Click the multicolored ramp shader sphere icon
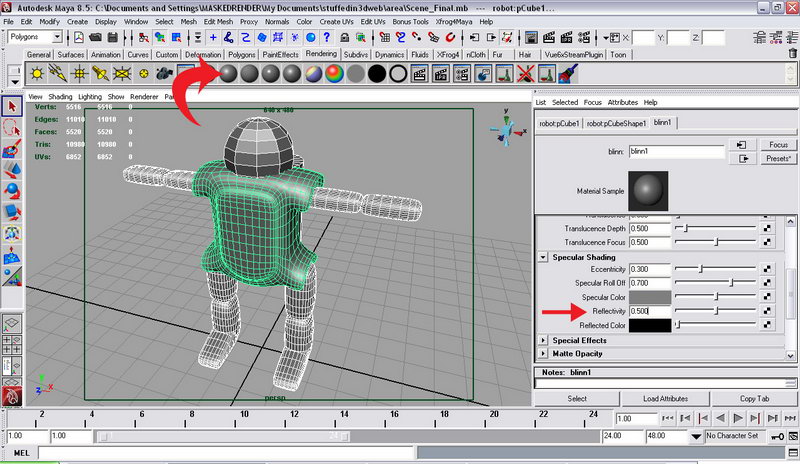Screen dimensions: 800x464 click(335, 73)
